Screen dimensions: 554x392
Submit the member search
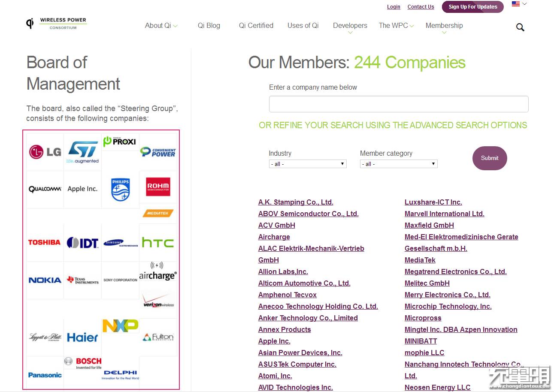(x=490, y=158)
